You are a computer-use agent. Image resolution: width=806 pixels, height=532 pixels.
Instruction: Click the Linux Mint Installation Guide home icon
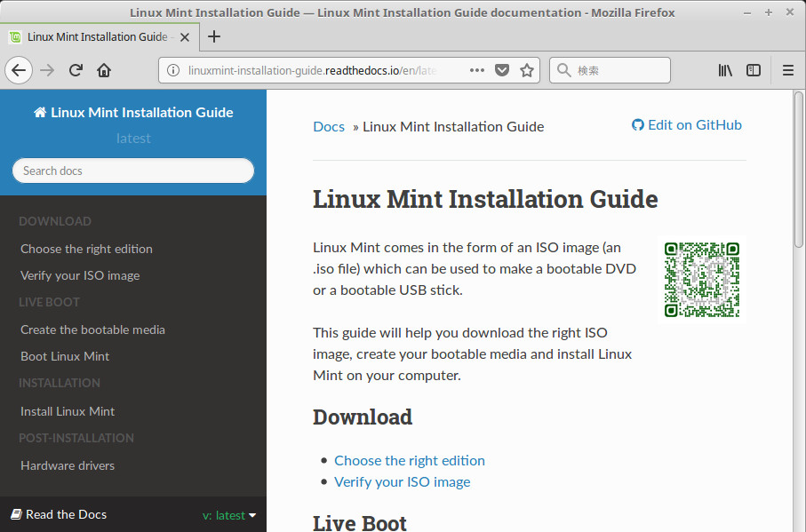[x=39, y=112]
